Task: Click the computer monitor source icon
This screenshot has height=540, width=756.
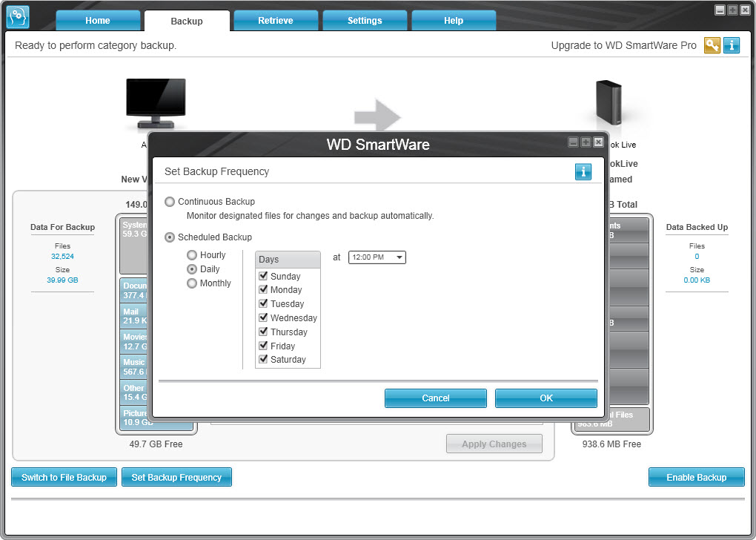Action: [156, 104]
